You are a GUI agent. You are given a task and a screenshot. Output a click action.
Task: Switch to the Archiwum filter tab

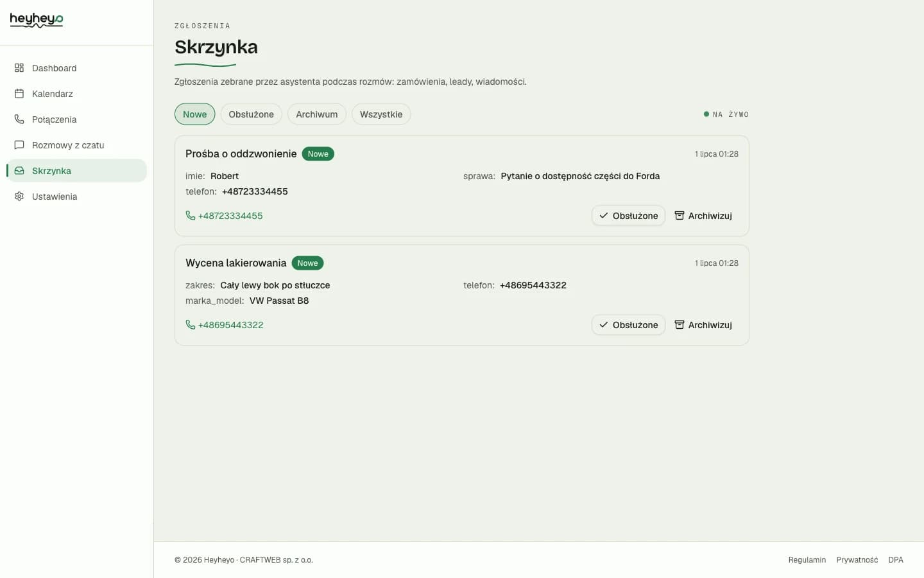point(317,114)
